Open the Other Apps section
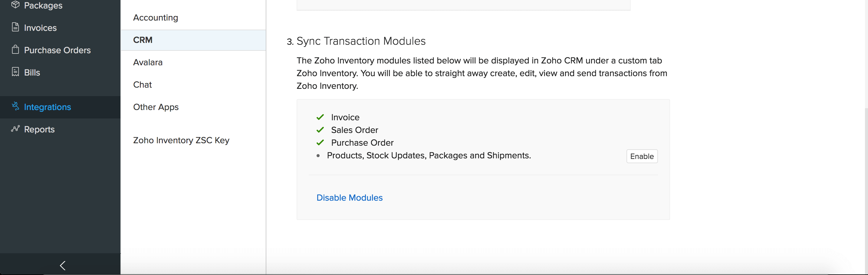The height and width of the screenshot is (275, 868). coord(156,107)
